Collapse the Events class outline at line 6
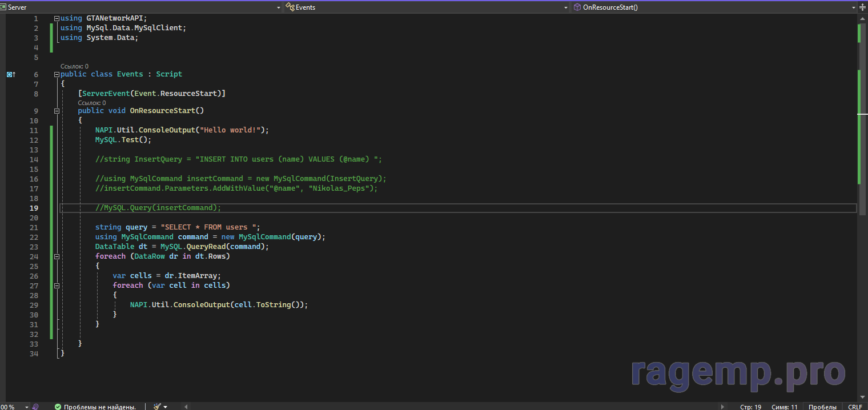The height and width of the screenshot is (410, 868). [57, 74]
